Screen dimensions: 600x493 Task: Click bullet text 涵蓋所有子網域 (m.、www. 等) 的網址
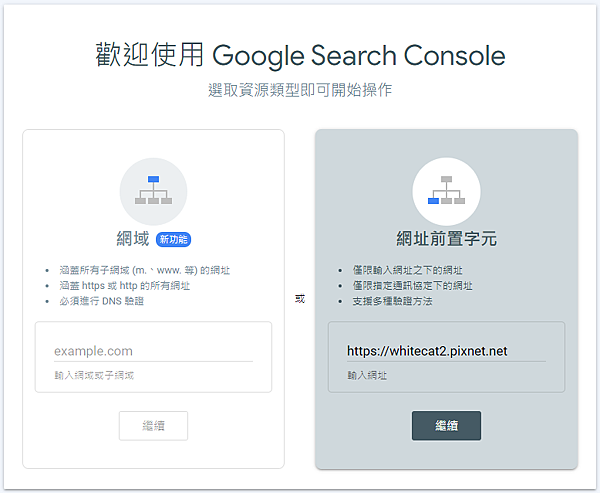click(x=145, y=271)
